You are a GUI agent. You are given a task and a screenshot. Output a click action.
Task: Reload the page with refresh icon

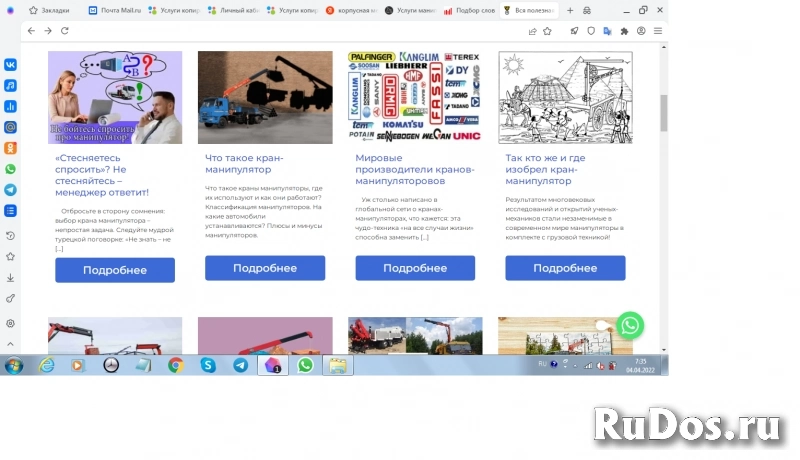point(65,31)
